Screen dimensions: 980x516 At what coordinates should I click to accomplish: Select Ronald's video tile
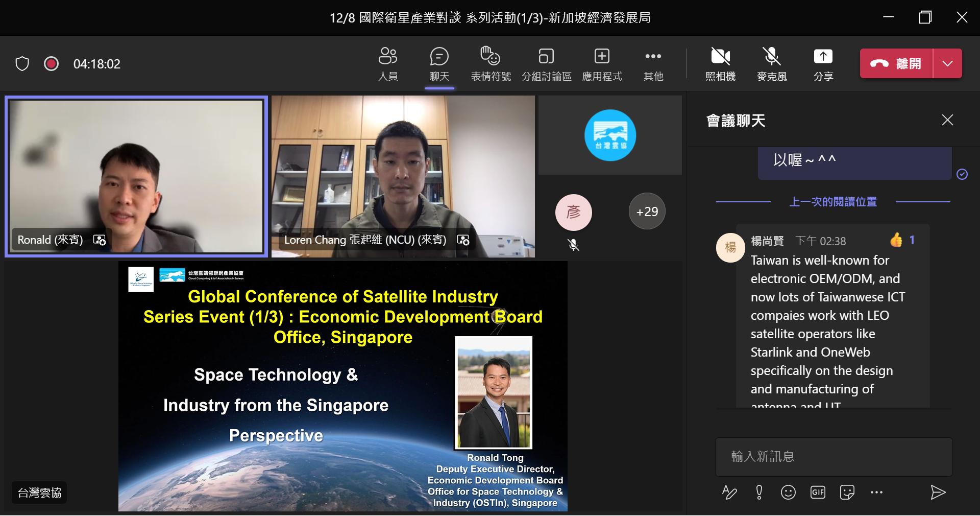136,176
